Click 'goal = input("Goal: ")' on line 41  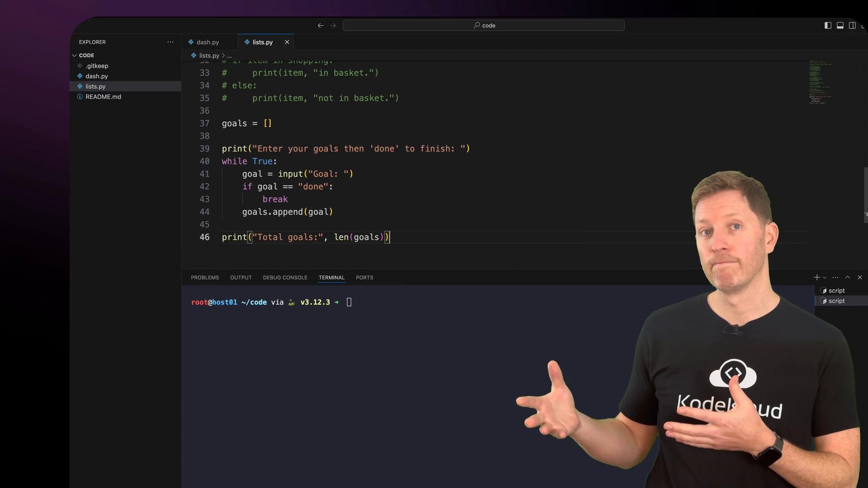pos(297,174)
